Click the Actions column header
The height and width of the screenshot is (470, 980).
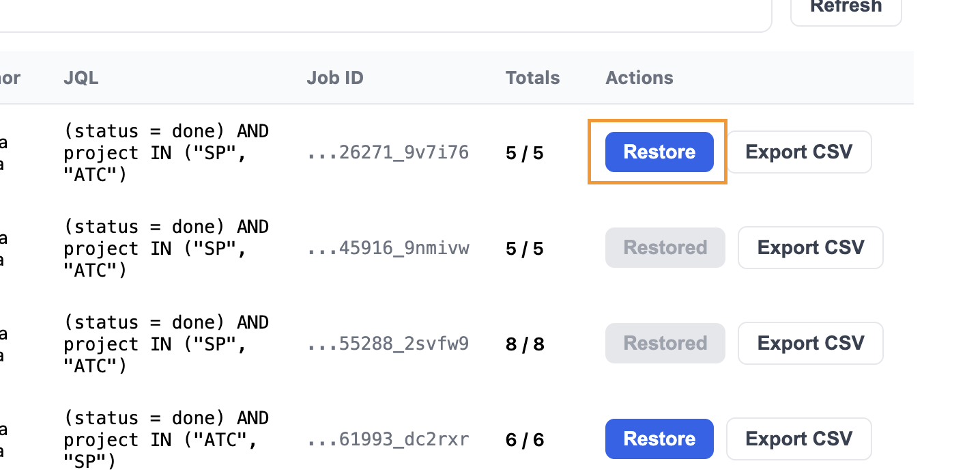pyautogui.click(x=639, y=78)
